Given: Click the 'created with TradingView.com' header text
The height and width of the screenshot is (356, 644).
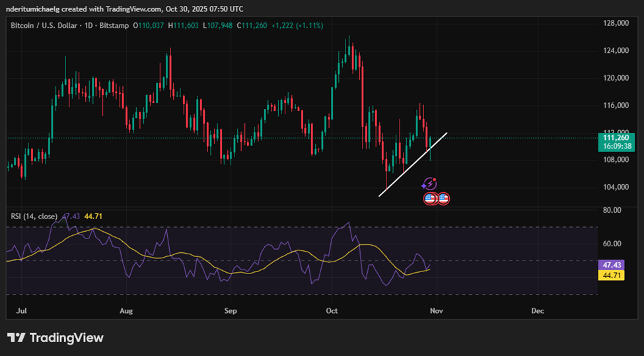Looking at the screenshot, I should point(112,9).
